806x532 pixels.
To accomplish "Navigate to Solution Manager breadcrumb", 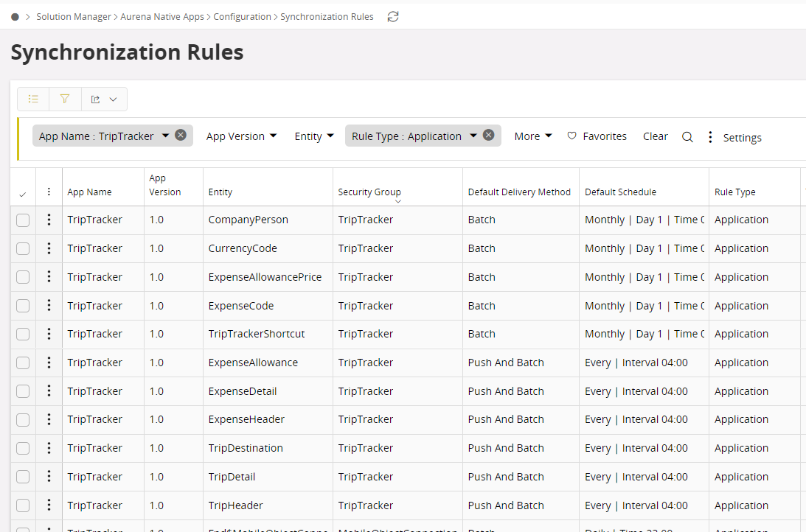I will pos(74,16).
